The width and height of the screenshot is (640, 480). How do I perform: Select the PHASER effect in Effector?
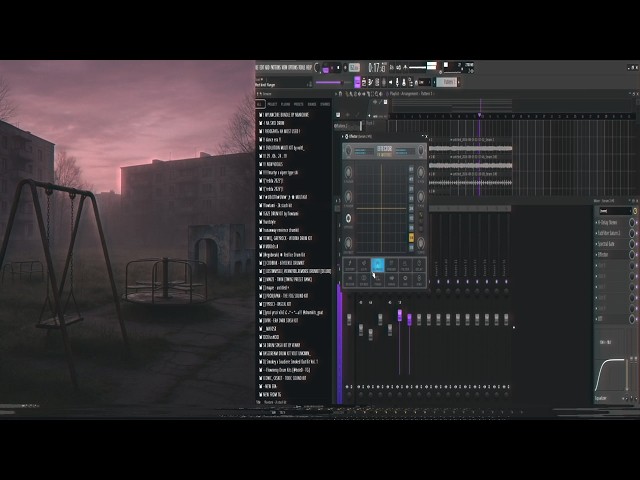coord(391,266)
